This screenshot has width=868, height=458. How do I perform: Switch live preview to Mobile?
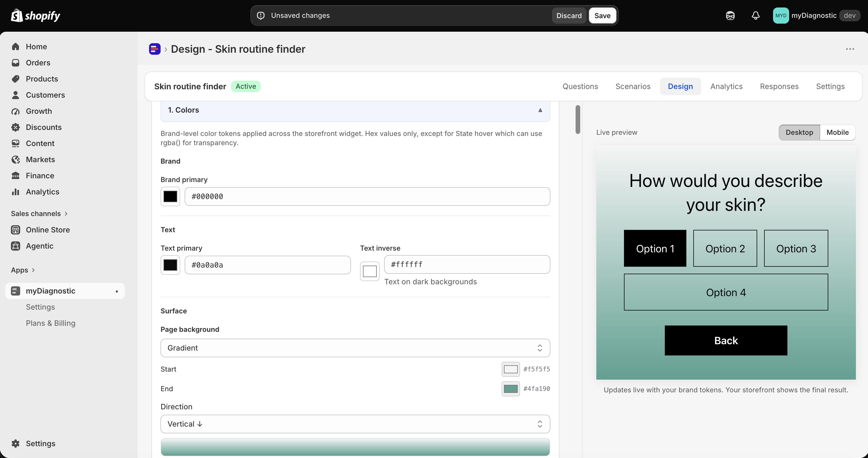pos(837,132)
